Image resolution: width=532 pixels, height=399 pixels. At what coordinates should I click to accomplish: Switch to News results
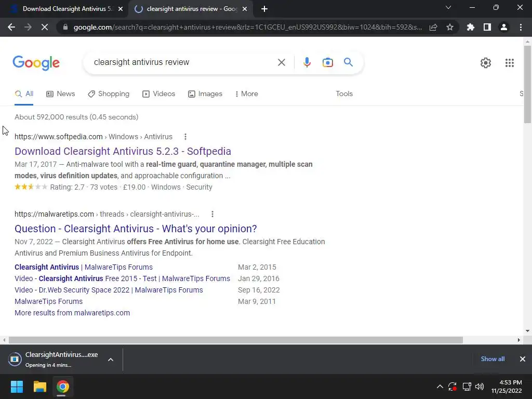[61, 94]
